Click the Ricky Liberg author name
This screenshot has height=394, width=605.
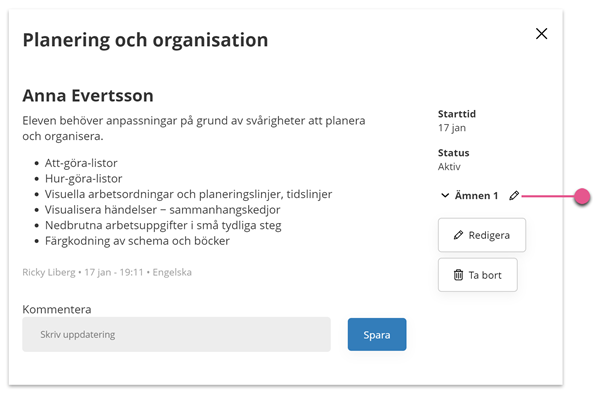coord(49,272)
